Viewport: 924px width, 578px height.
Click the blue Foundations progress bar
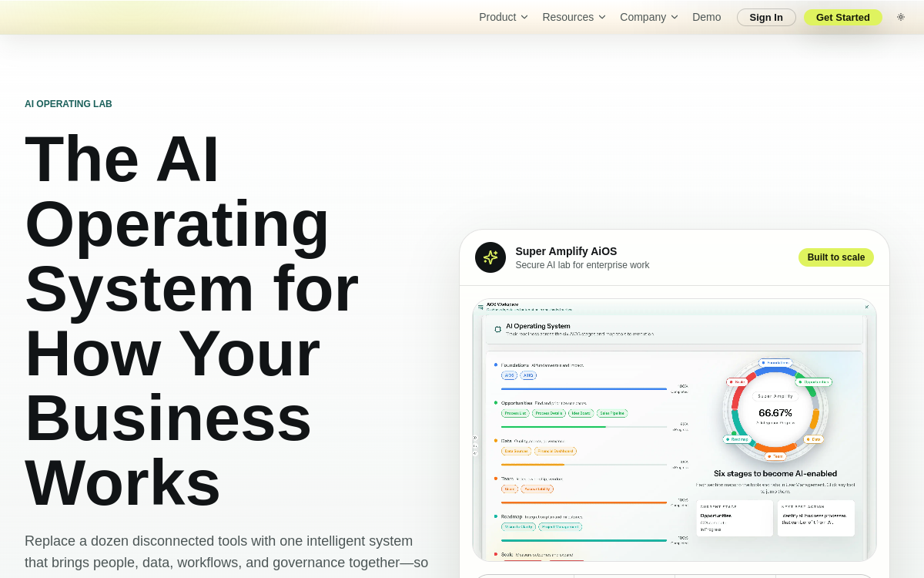pos(584,389)
